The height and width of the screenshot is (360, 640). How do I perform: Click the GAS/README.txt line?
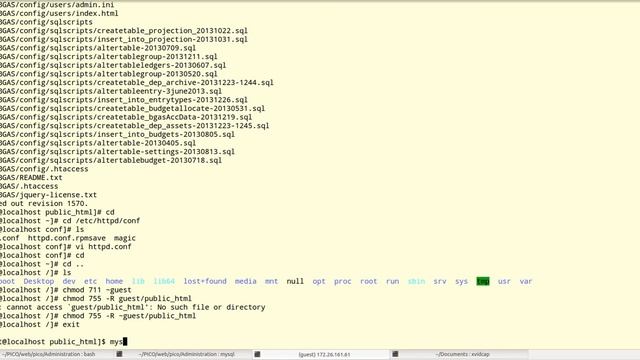click(31, 178)
